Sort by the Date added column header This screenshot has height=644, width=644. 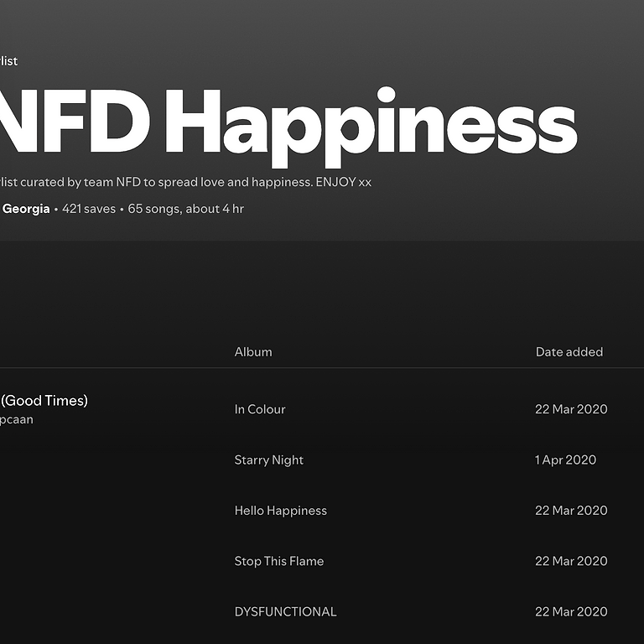click(569, 352)
